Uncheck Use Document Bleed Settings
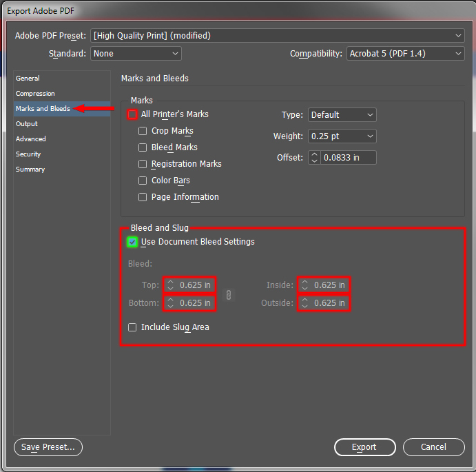Viewport: 476px width, 472px height. 132,242
